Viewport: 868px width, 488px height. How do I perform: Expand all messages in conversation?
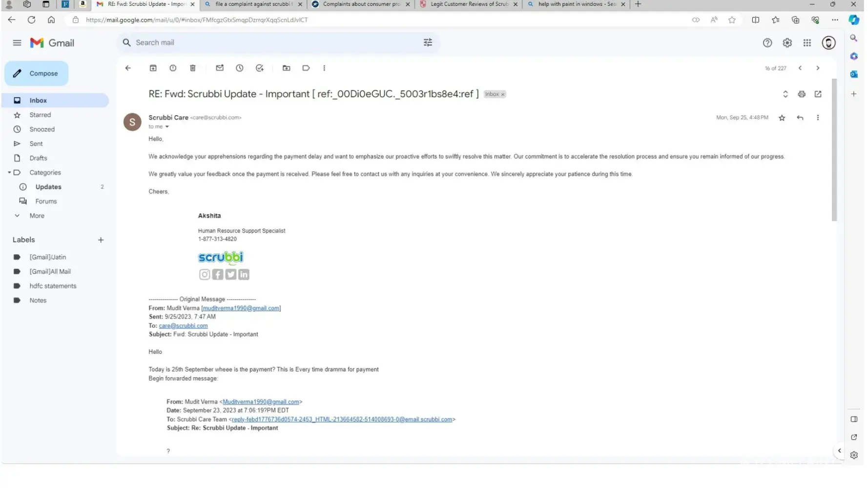(786, 94)
